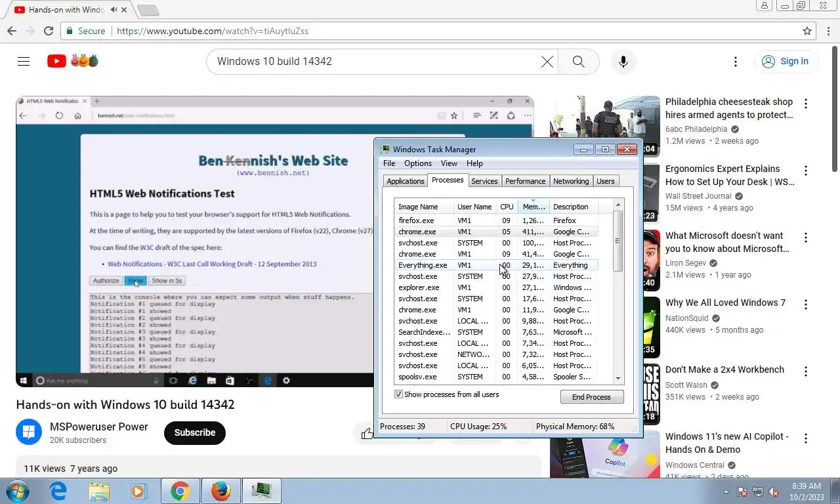Switch to the Users tab

pyautogui.click(x=606, y=181)
